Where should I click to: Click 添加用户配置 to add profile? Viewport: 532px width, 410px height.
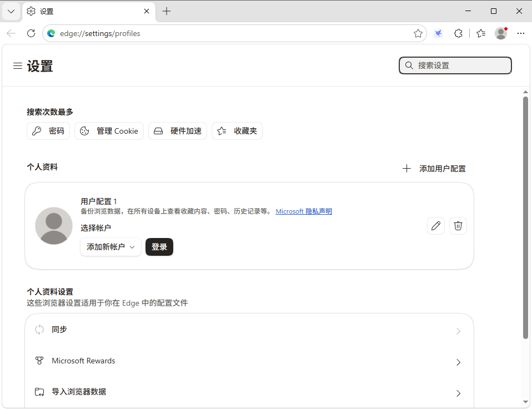(434, 169)
